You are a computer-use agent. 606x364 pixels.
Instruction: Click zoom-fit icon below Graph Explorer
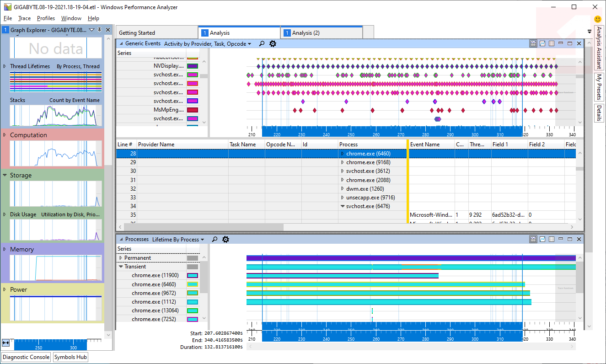pos(6,343)
